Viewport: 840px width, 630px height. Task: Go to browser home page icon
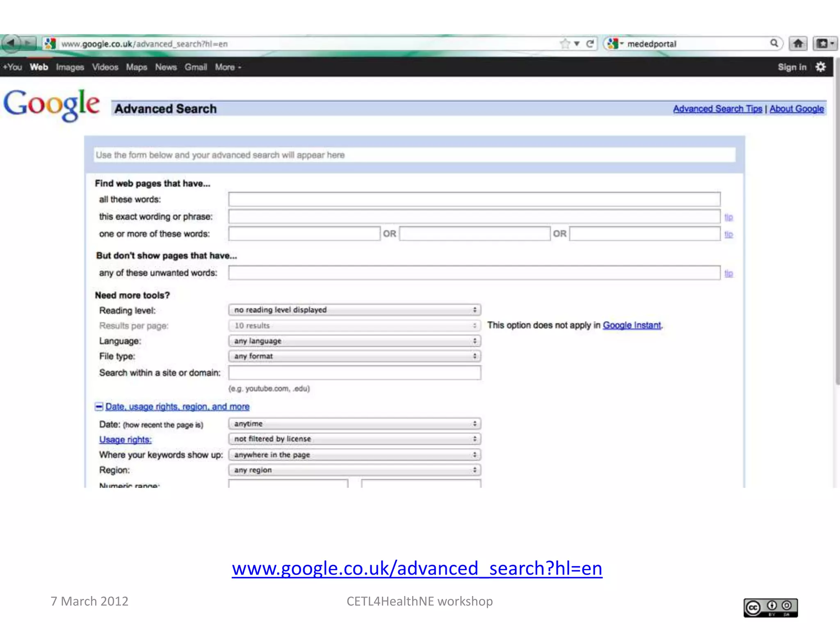pyautogui.click(x=798, y=43)
